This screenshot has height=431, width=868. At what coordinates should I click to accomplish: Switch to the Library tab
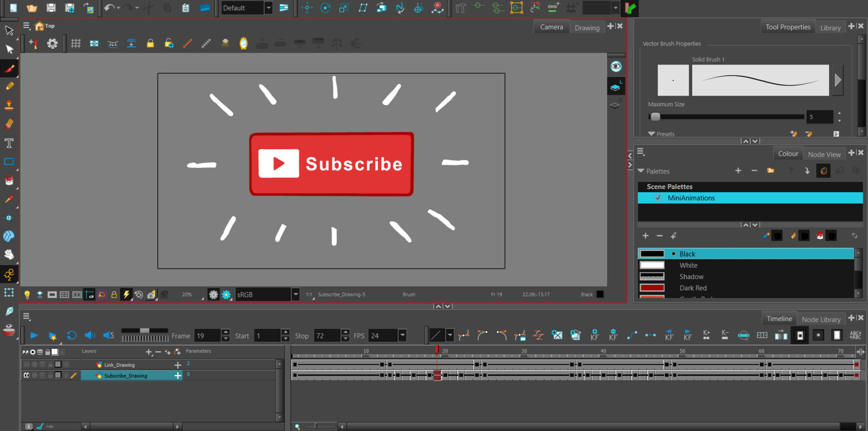[x=830, y=28]
